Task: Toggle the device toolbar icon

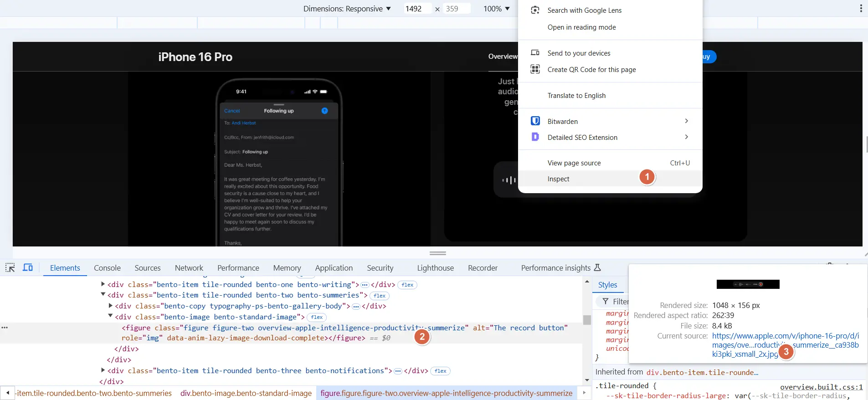Action: click(x=28, y=268)
